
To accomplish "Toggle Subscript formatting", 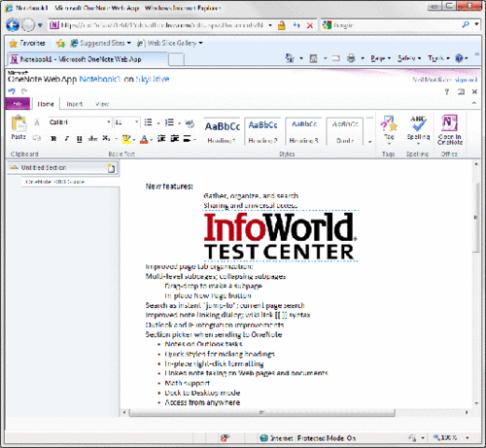I will click(106, 139).
